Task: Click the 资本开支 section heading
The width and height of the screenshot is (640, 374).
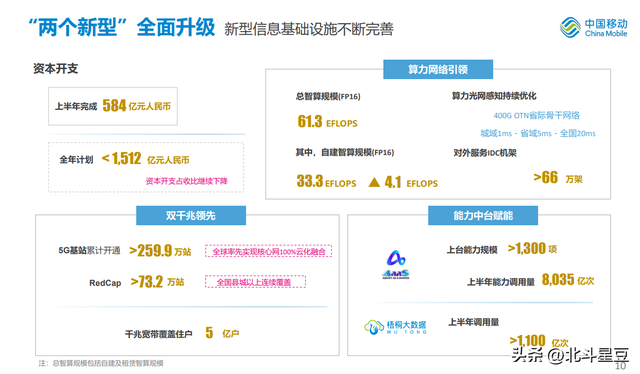Action: 56,69
